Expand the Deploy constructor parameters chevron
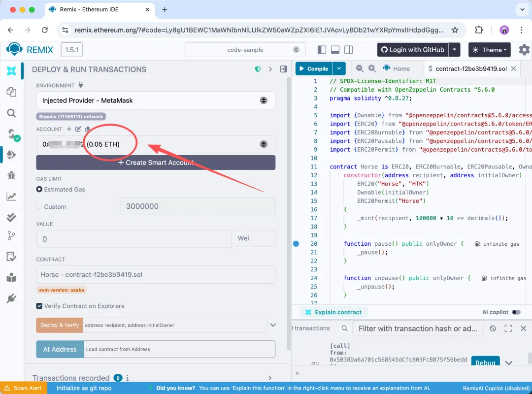 coord(273,325)
